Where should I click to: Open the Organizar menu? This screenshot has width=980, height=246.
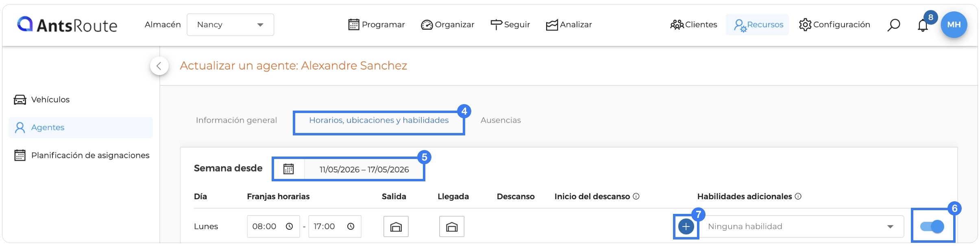(447, 25)
